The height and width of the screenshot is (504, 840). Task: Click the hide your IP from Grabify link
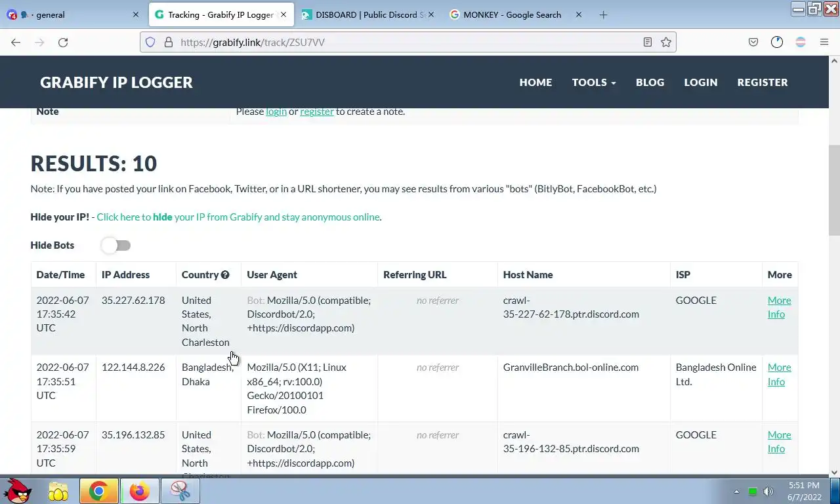point(238,217)
